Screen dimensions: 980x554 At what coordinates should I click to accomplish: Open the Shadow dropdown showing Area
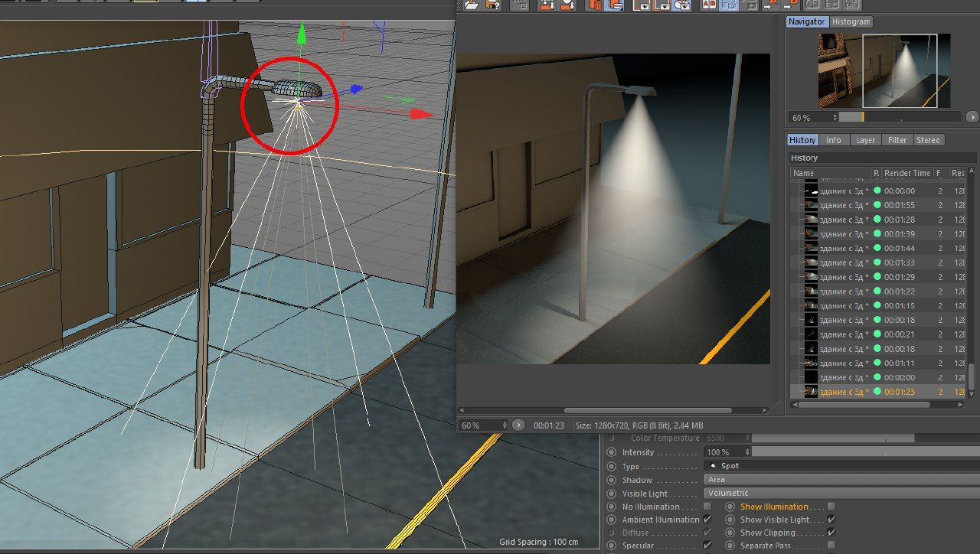pyautogui.click(x=841, y=480)
